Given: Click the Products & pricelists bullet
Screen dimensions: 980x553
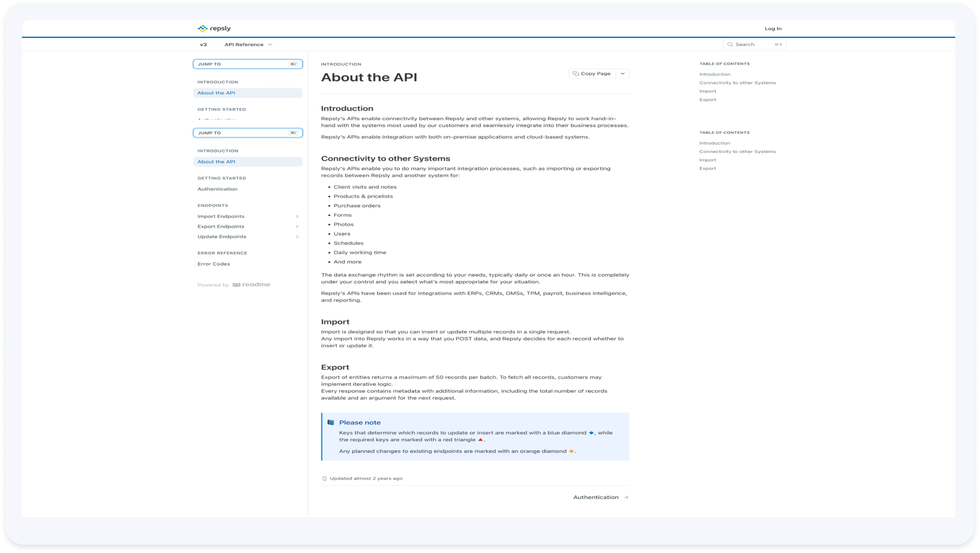Looking at the screenshot, I should click(363, 196).
